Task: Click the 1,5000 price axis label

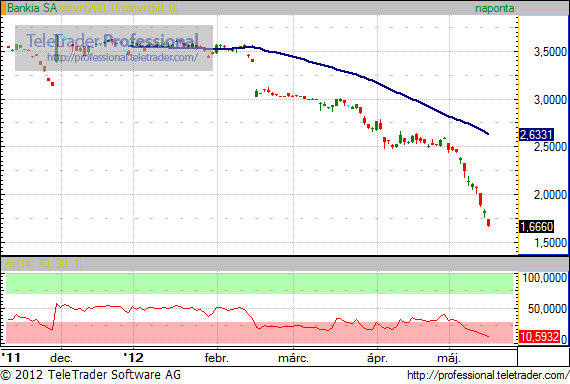Action: coord(550,243)
